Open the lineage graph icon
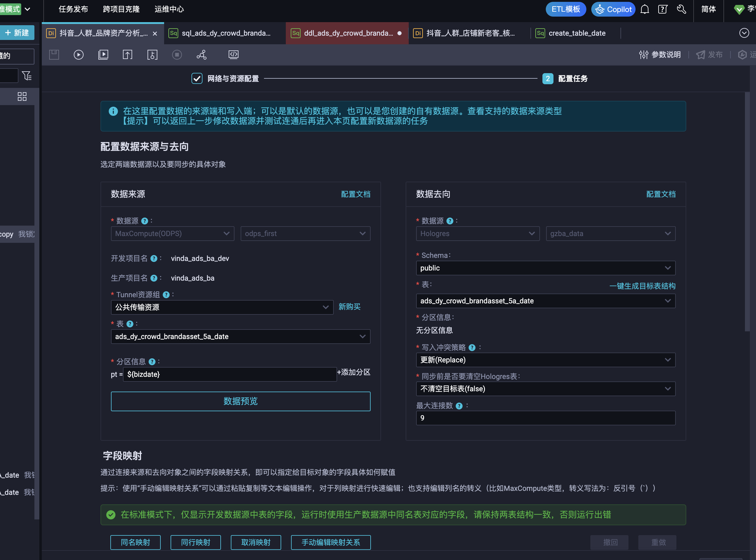Viewport: 756px width, 560px height. click(x=202, y=55)
